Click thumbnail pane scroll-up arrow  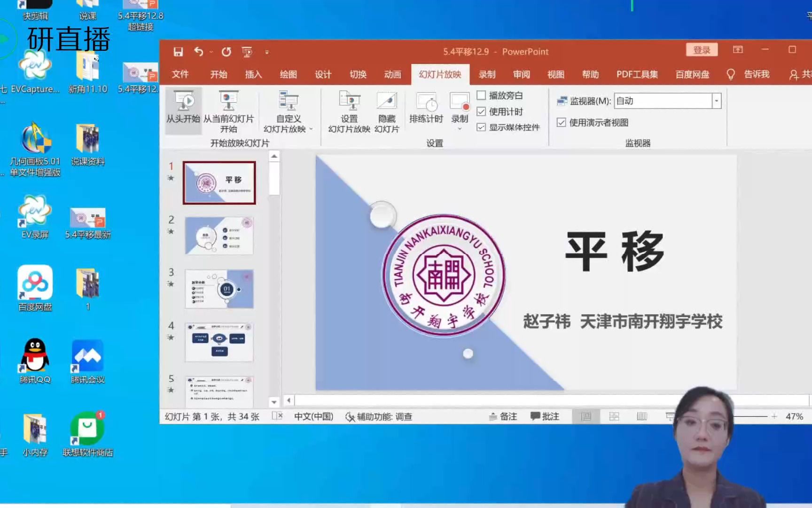pos(274,156)
